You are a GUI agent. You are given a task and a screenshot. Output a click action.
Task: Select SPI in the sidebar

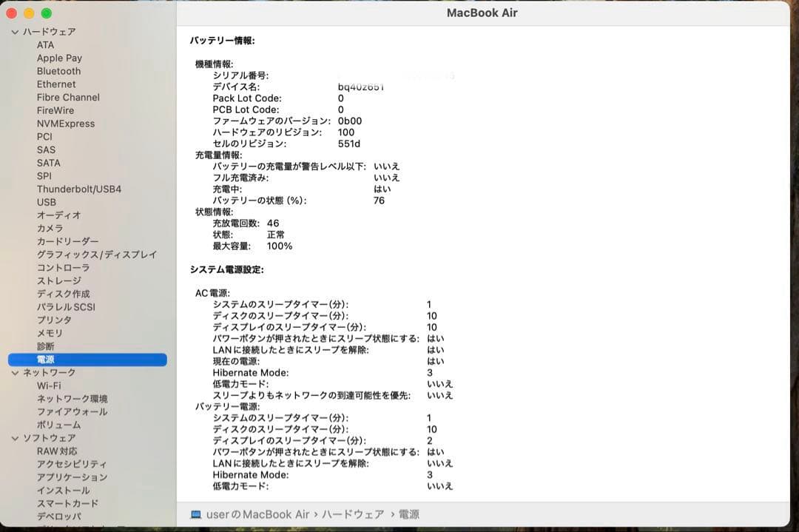coord(44,176)
